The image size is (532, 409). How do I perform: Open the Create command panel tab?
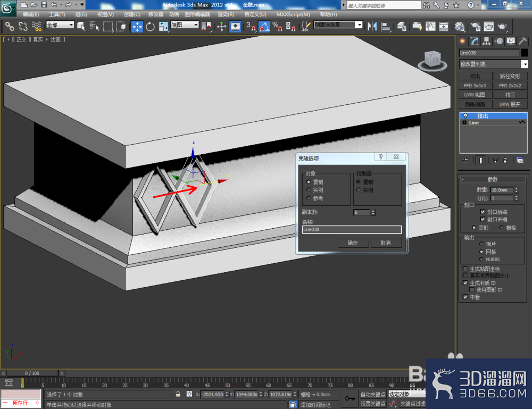[462, 41]
